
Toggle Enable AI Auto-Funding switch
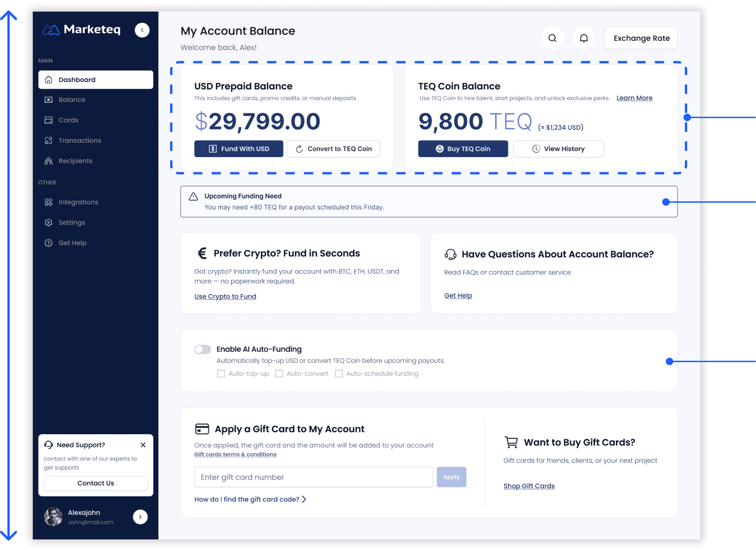203,349
